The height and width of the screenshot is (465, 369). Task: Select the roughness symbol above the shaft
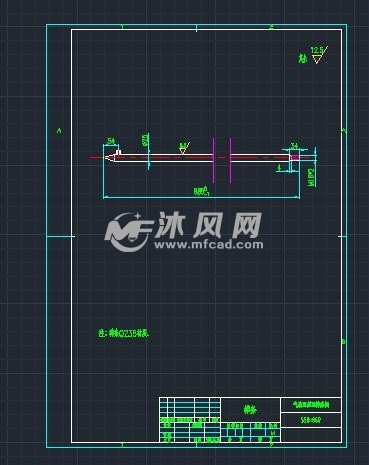point(184,148)
